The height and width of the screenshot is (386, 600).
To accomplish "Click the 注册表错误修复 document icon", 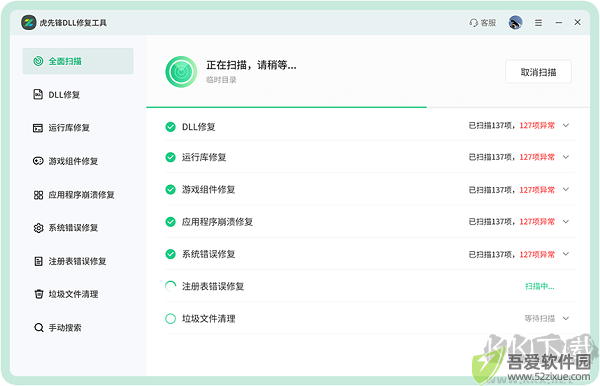I will (38, 261).
